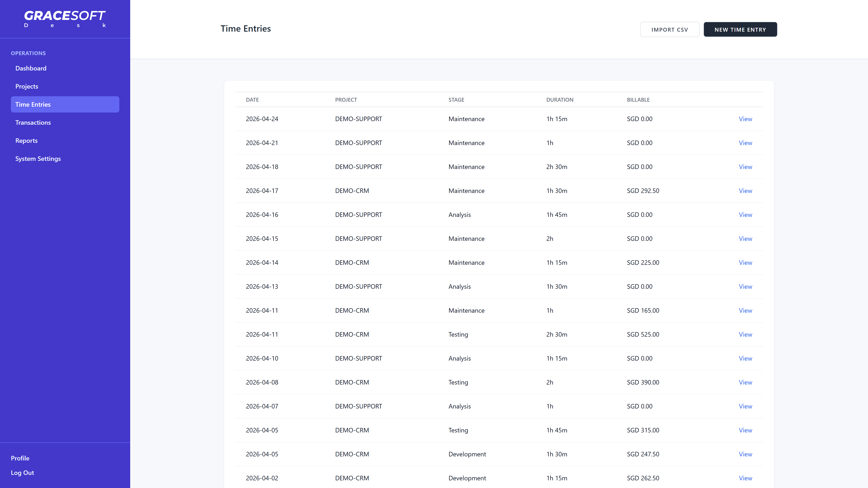Click billable amount SGD 262.50

643,478
